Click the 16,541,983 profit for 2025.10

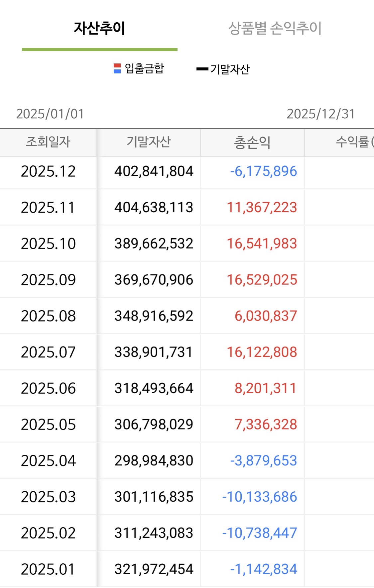pyautogui.click(x=262, y=244)
